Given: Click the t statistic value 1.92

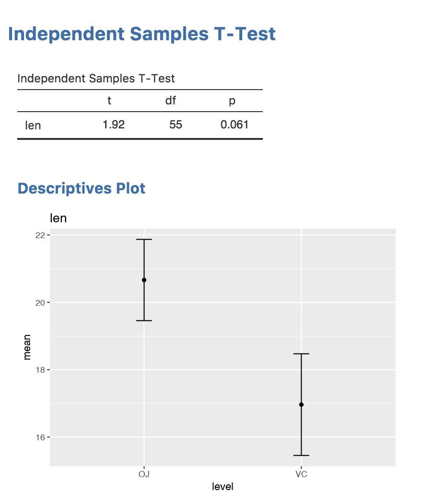Looking at the screenshot, I should point(114,125).
